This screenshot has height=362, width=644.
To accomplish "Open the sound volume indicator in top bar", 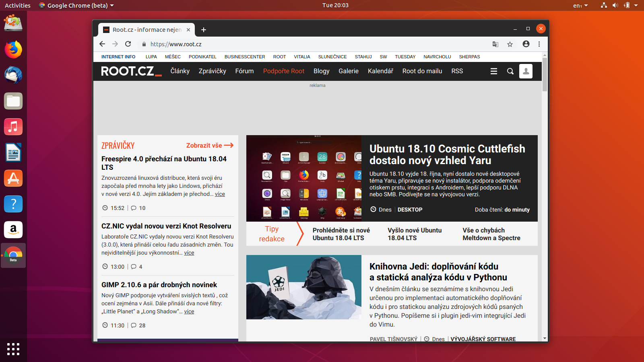I will tap(615, 5).
